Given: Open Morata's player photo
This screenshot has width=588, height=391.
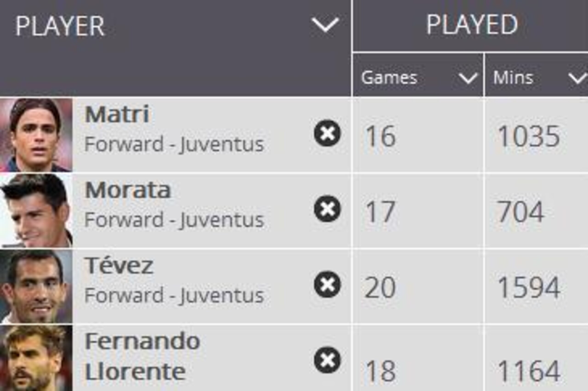Looking at the screenshot, I should coord(36,211).
